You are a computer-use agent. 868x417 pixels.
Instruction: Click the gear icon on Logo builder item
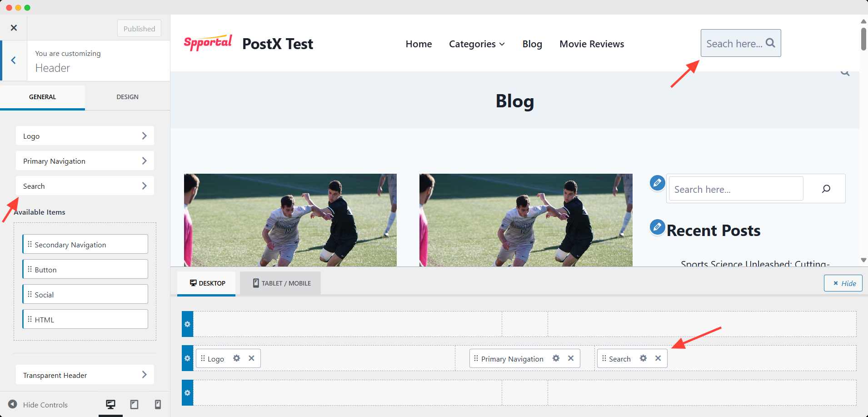tap(236, 358)
